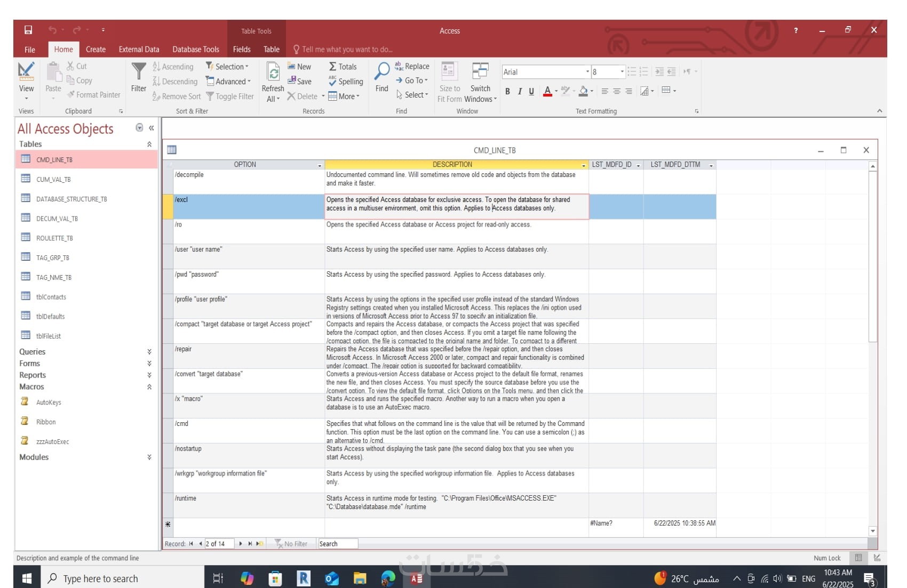Click Toggle Filter in Sort & Filter

(x=230, y=96)
